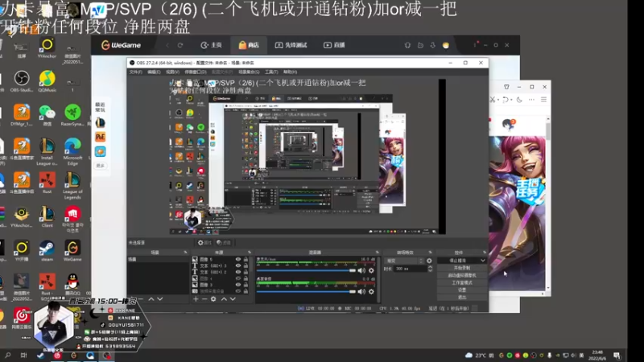Screen dimensions: 644x362
Task: Toggle visibility of 图像 5 source
Action: [237, 259]
